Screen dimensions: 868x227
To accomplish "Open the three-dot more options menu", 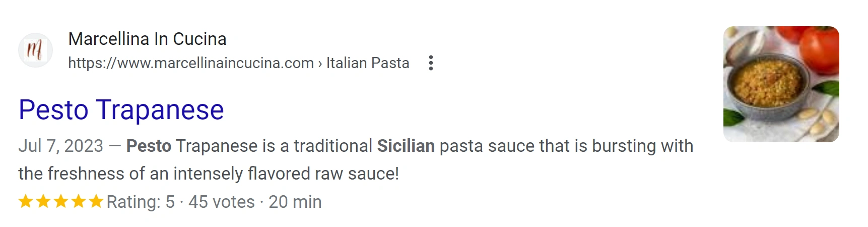I will (x=431, y=63).
